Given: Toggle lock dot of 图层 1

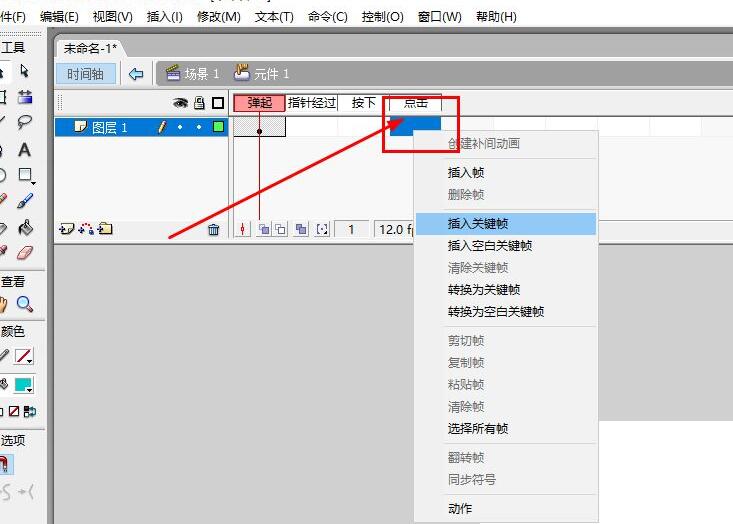Looking at the screenshot, I should [x=199, y=127].
